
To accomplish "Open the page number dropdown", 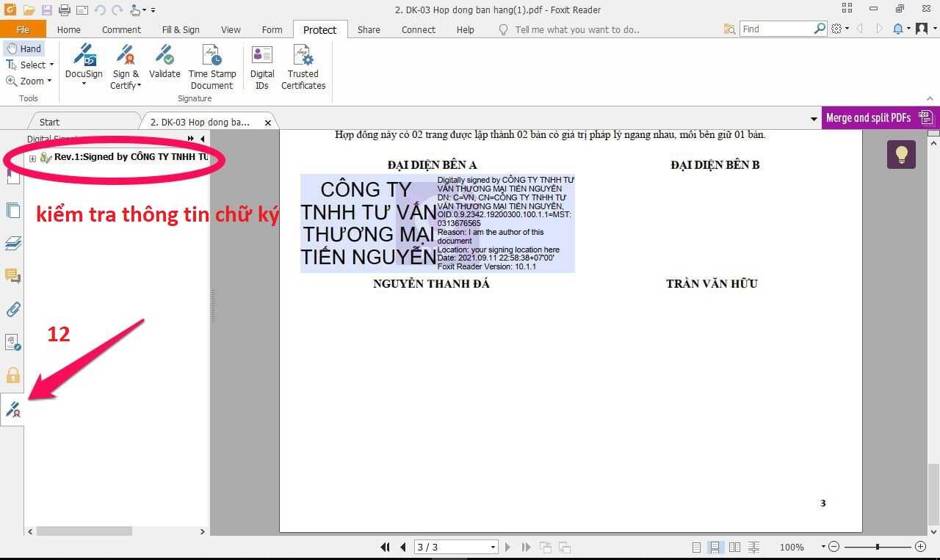I will tap(493, 548).
